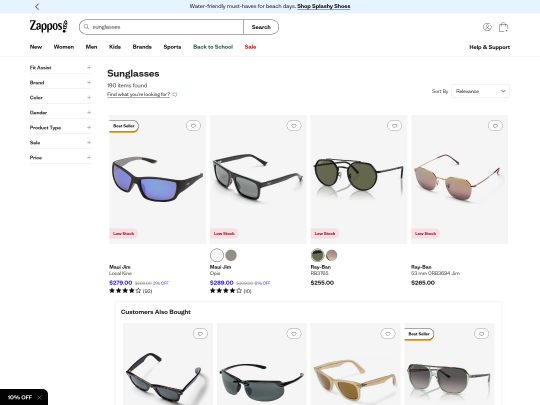The width and height of the screenshot is (540, 405).
Task: Favorite the Maui Jim Opio sunglasses
Action: tap(294, 126)
